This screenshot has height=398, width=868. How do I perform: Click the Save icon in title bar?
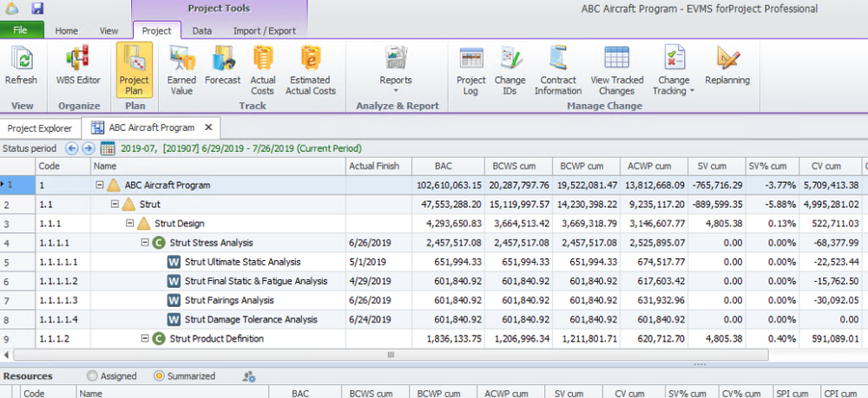[37, 9]
